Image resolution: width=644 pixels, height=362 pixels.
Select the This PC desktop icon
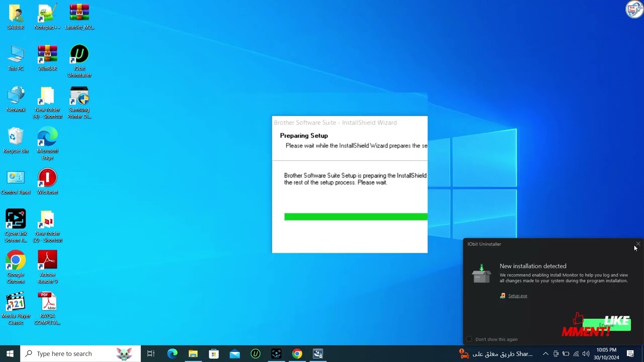16,58
